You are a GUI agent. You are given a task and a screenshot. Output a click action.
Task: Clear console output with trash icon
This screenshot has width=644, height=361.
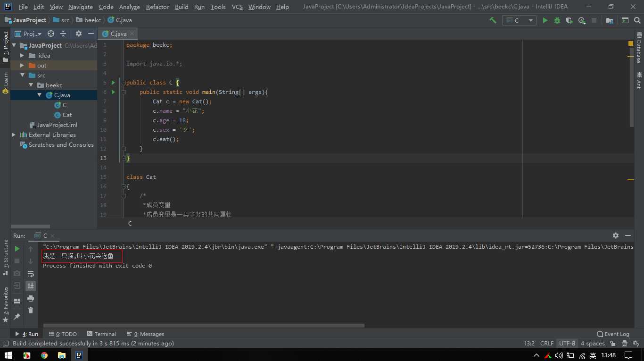pos(31,310)
